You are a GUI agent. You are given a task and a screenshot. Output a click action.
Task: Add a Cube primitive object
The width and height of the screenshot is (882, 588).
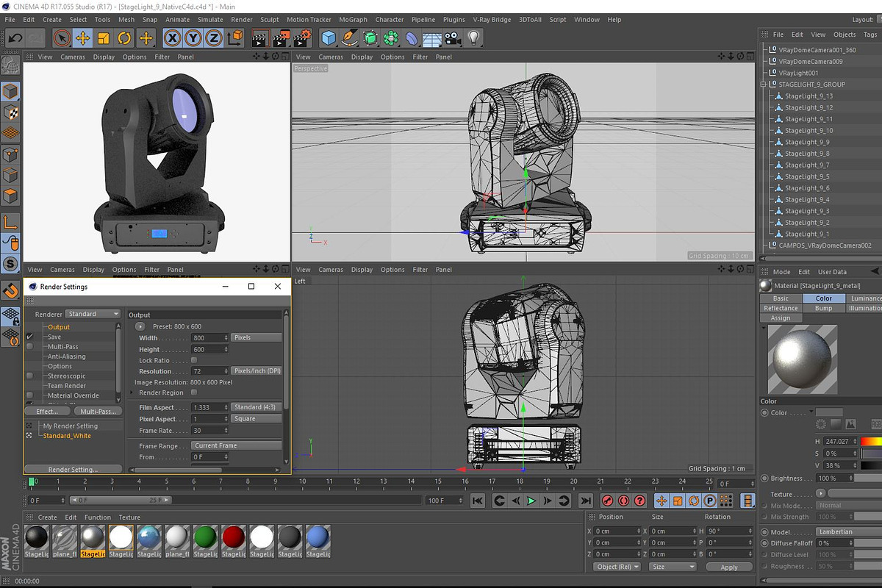329,37
